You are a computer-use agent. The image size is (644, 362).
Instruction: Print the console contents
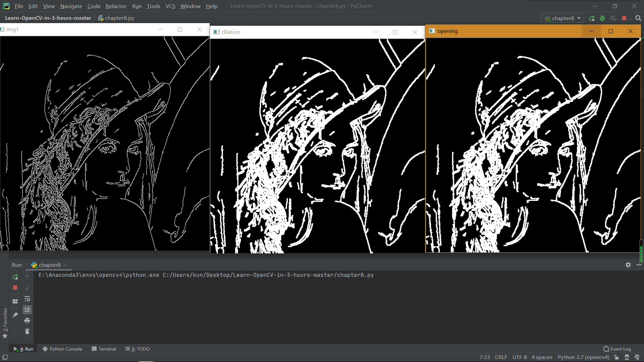(x=27, y=321)
